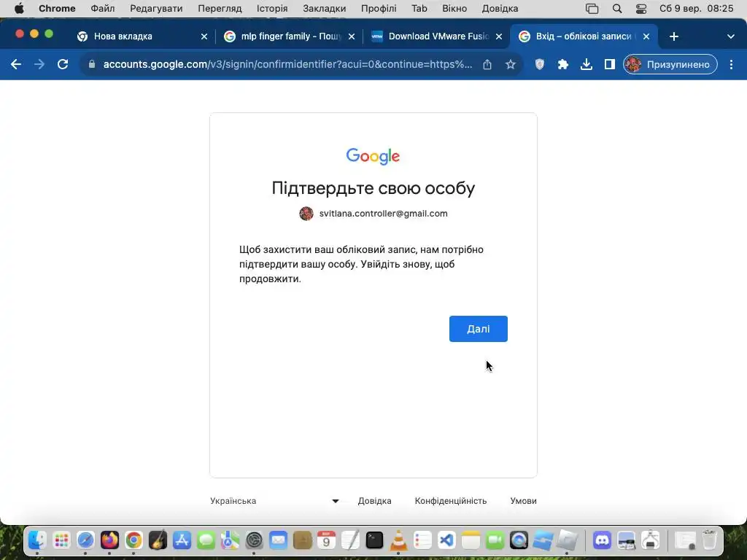
Task: Open the Файл menu
Action: pos(102,9)
